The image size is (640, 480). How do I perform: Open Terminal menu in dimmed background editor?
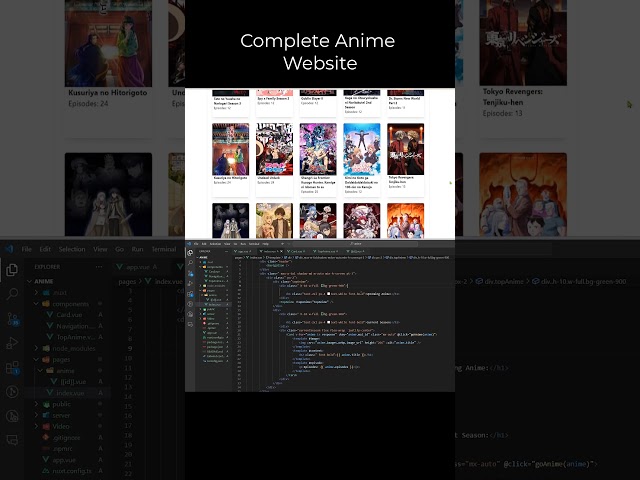(164, 249)
